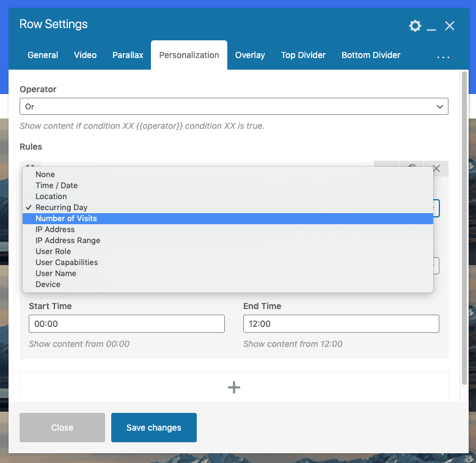Delete the rule with the X icon
This screenshot has height=463, width=476.
click(x=436, y=169)
